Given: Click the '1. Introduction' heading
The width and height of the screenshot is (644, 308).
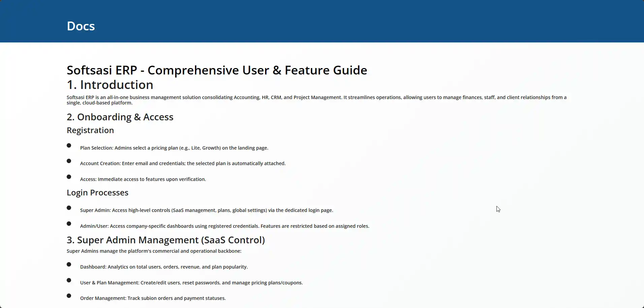Looking at the screenshot, I should pyautogui.click(x=110, y=85).
